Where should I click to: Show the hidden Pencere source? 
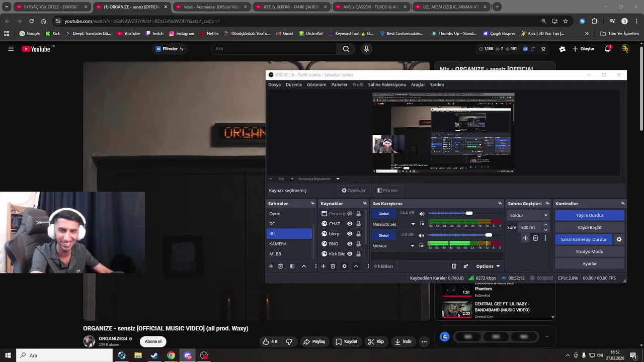point(350,214)
